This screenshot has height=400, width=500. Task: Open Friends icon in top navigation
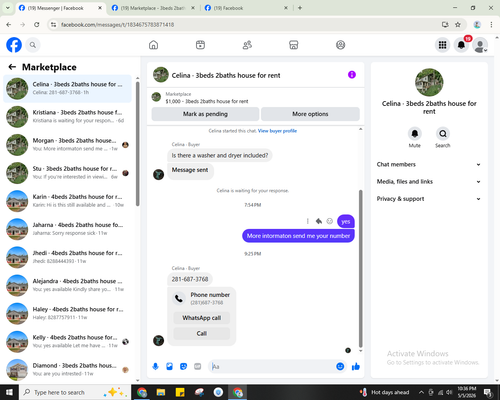click(247, 45)
